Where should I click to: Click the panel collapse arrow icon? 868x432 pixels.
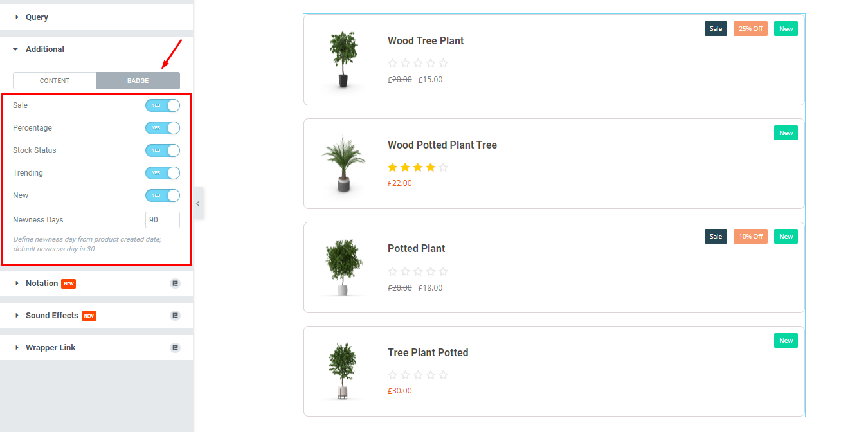point(198,203)
